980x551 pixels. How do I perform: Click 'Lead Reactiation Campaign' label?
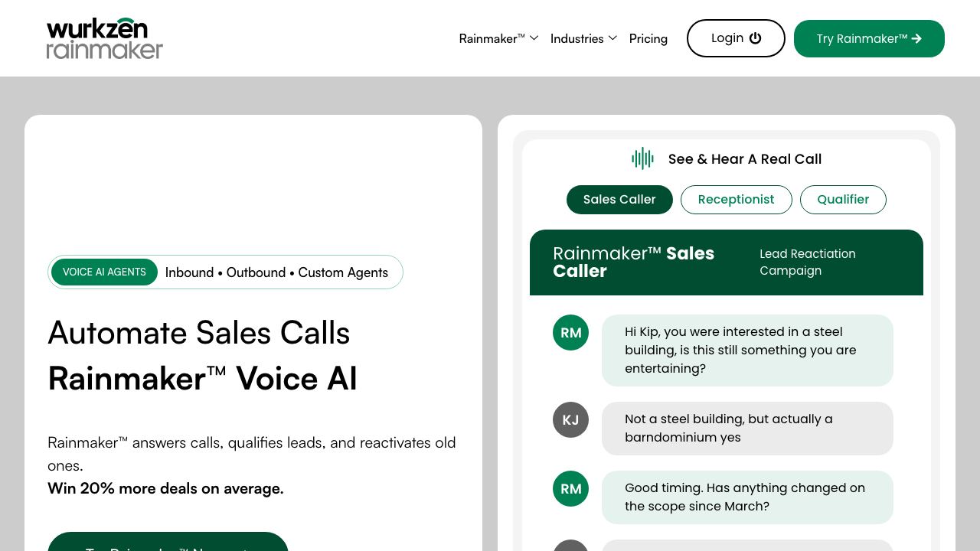click(808, 262)
